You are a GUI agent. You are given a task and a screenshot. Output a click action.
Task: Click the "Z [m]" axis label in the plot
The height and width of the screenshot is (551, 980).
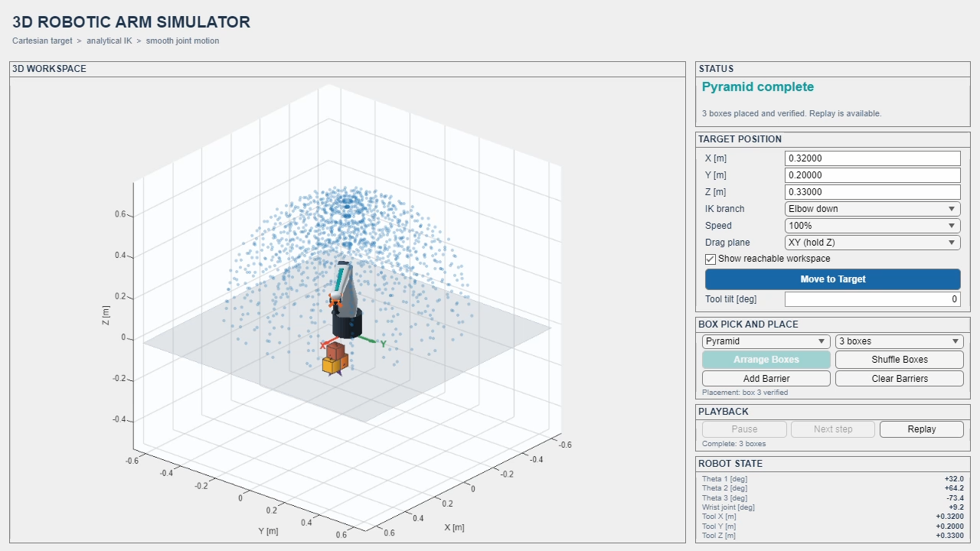[x=106, y=315]
